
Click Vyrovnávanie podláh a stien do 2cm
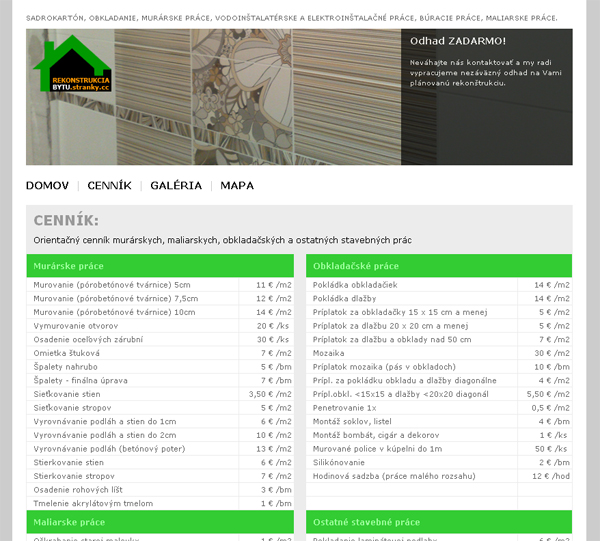[160, 435]
